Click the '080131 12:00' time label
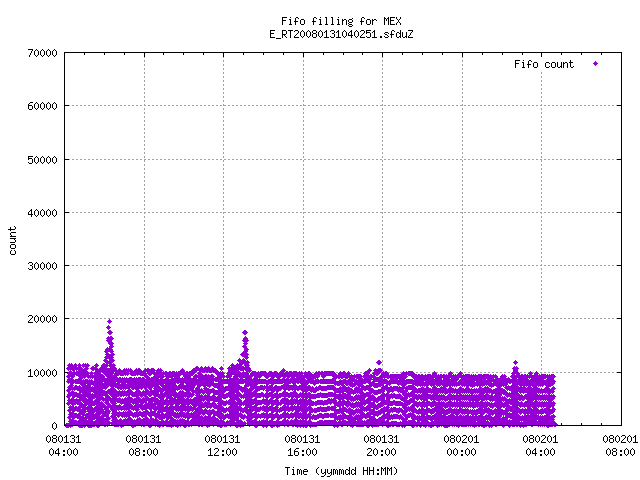Viewport: 640px width, 480px height. (222, 446)
